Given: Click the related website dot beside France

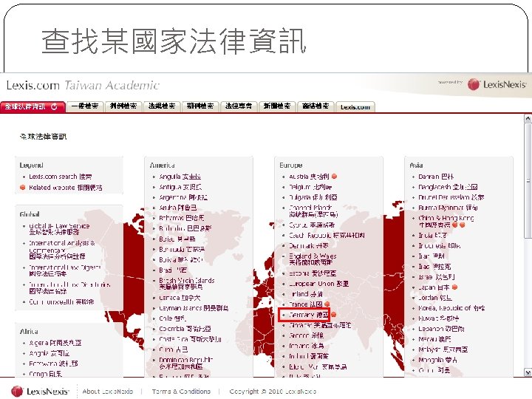Looking at the screenshot, I should tap(327, 304).
